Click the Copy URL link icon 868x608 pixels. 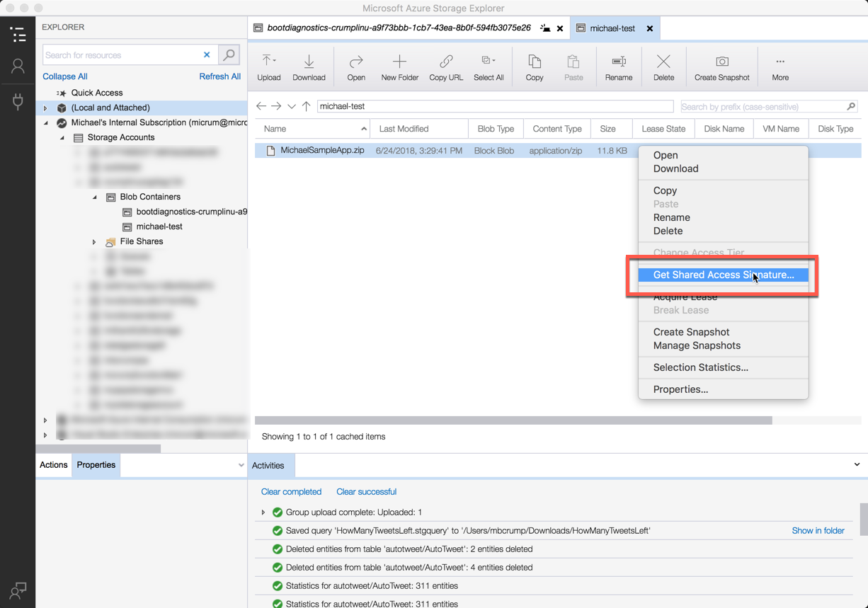tap(446, 62)
